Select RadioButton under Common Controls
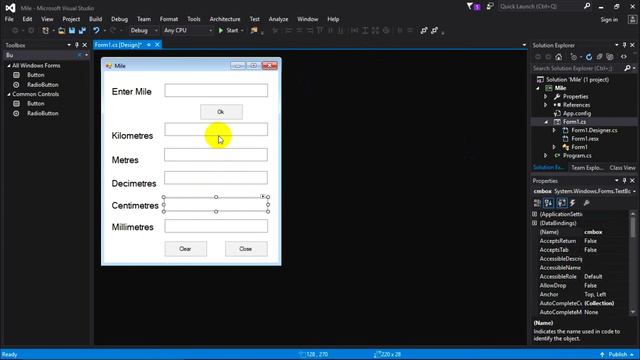This screenshot has height=360, width=640. (43, 113)
